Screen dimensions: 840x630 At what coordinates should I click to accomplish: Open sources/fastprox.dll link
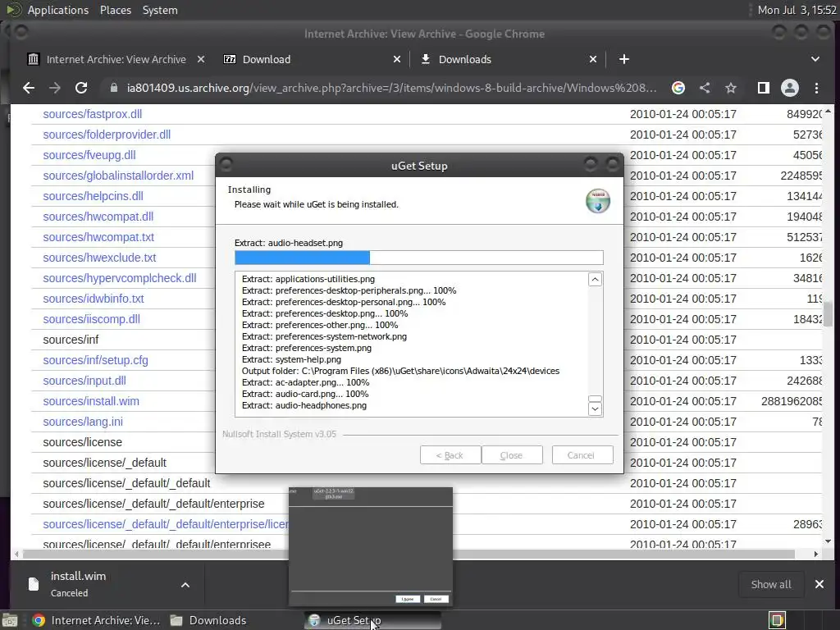click(92, 114)
